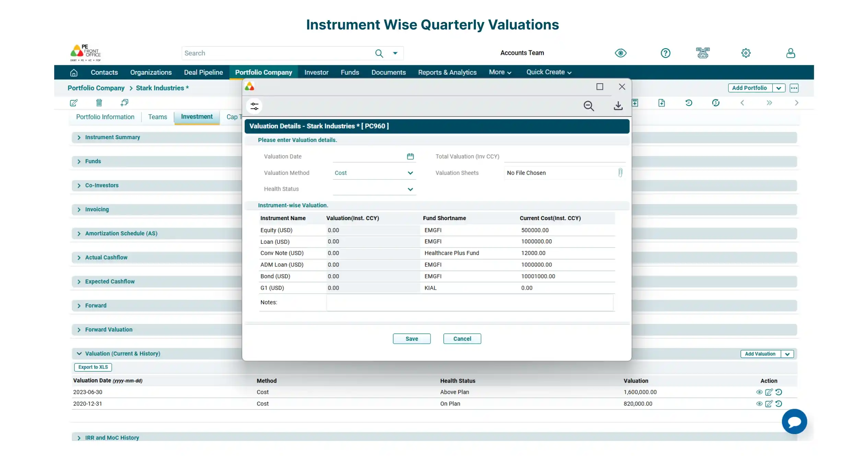Click the paperclip attach file icon
The image size is (868, 456).
point(620,172)
